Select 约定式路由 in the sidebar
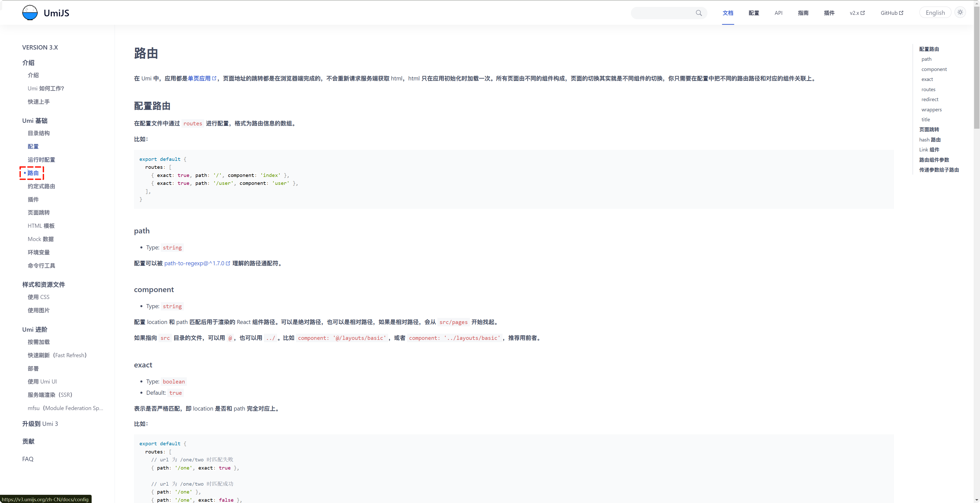 pos(41,186)
